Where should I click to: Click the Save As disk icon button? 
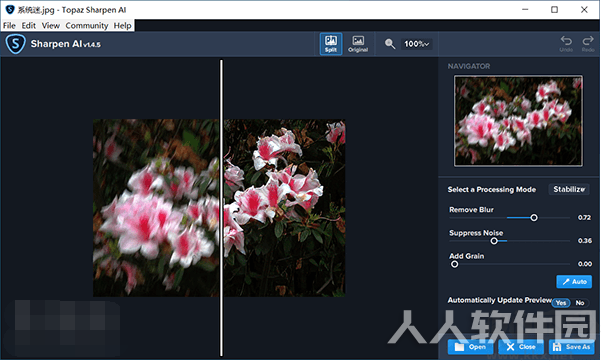pos(571,347)
